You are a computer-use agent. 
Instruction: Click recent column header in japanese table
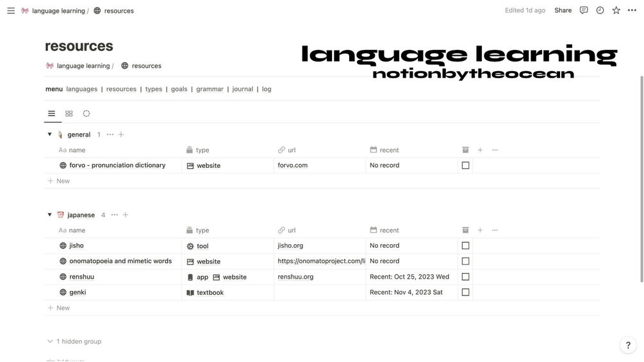(384, 230)
